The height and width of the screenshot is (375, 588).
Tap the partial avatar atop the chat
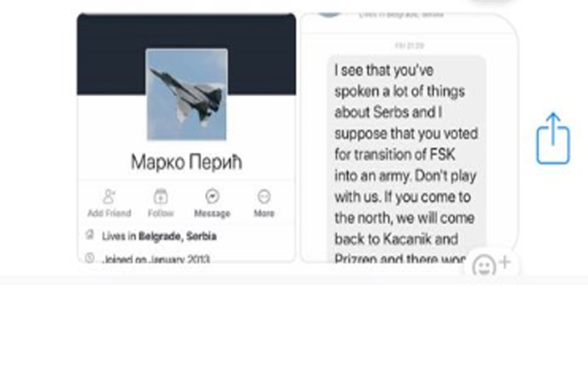tap(329, 14)
